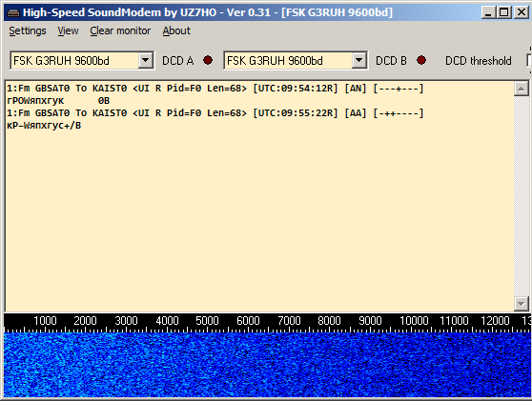
Task: Click the DCD B label
Action: (391, 61)
